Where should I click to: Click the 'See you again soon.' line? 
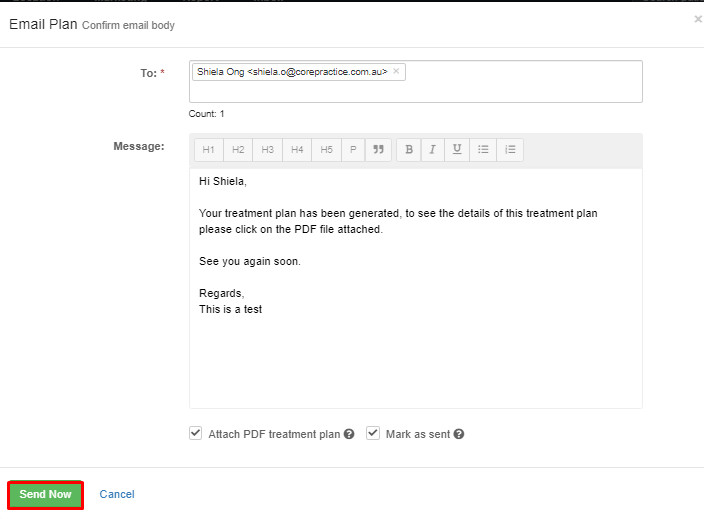click(250, 261)
